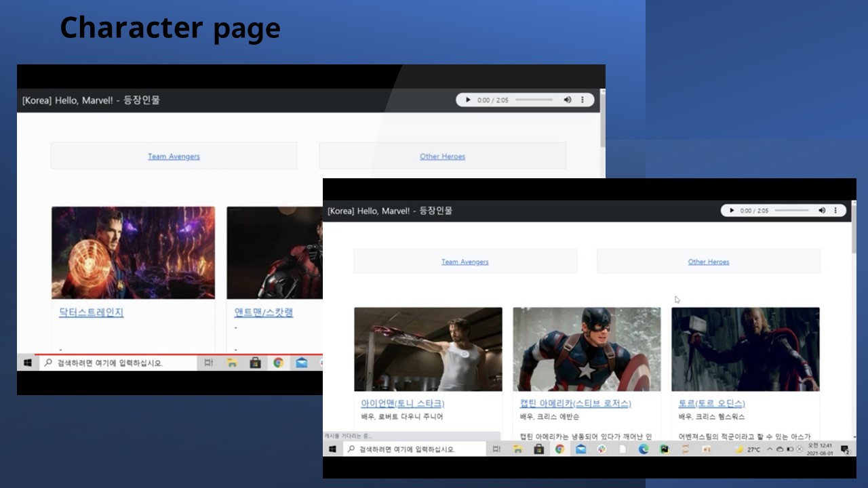Open the Other Heroes link in back window

[x=443, y=157]
